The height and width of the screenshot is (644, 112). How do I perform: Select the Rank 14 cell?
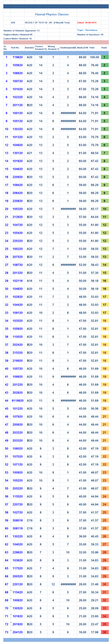point(105,265)
